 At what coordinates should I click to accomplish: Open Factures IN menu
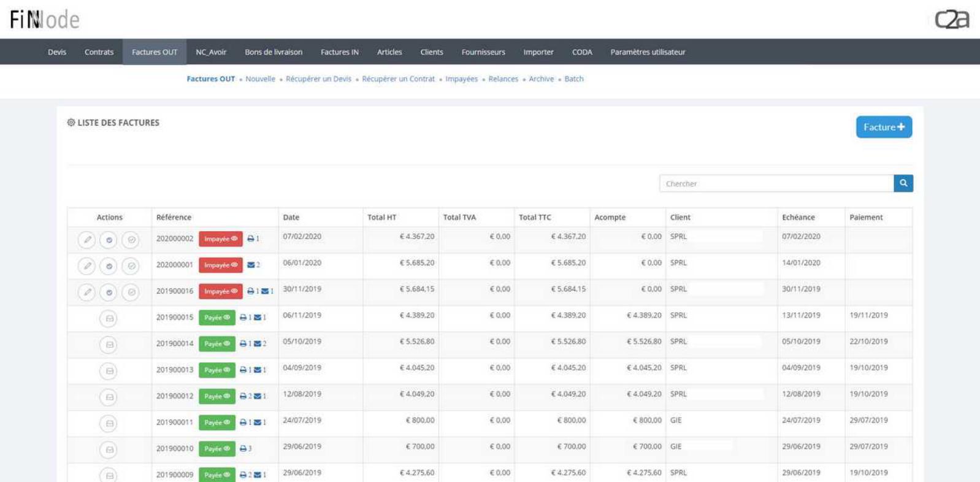[340, 52]
